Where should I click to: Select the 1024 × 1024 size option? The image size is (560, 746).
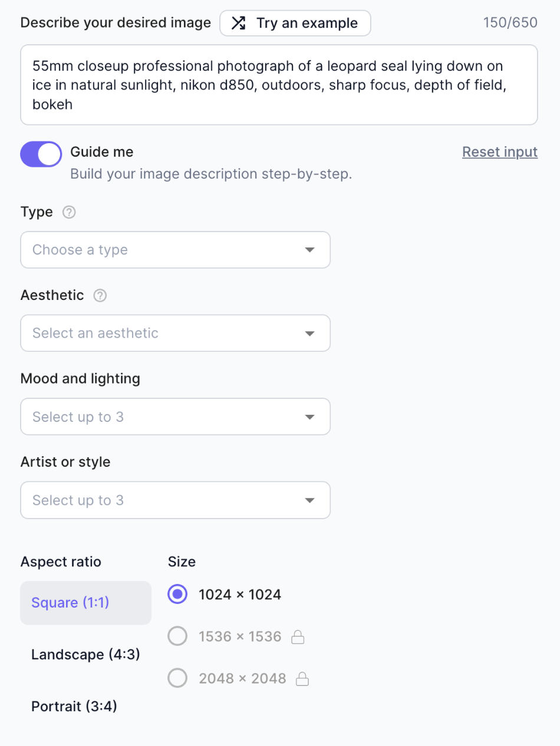pyautogui.click(x=177, y=595)
